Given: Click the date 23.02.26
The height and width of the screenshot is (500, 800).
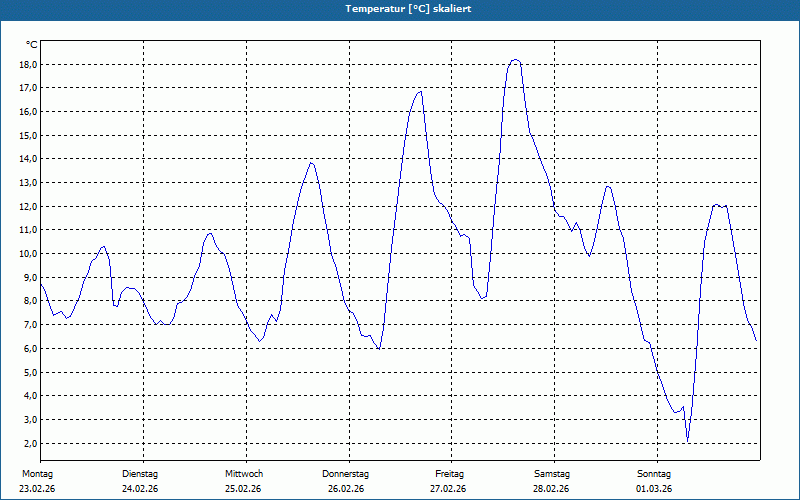Looking at the screenshot, I should tap(37, 489).
